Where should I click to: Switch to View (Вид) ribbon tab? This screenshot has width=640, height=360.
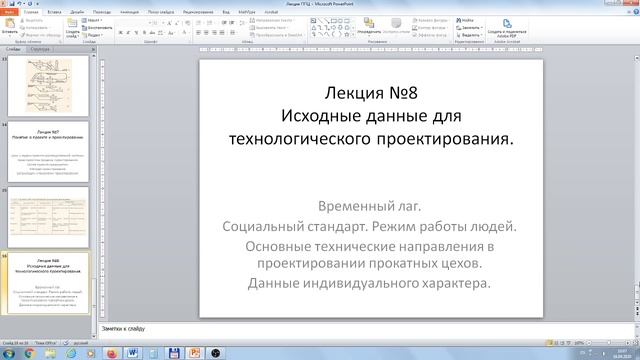226,12
